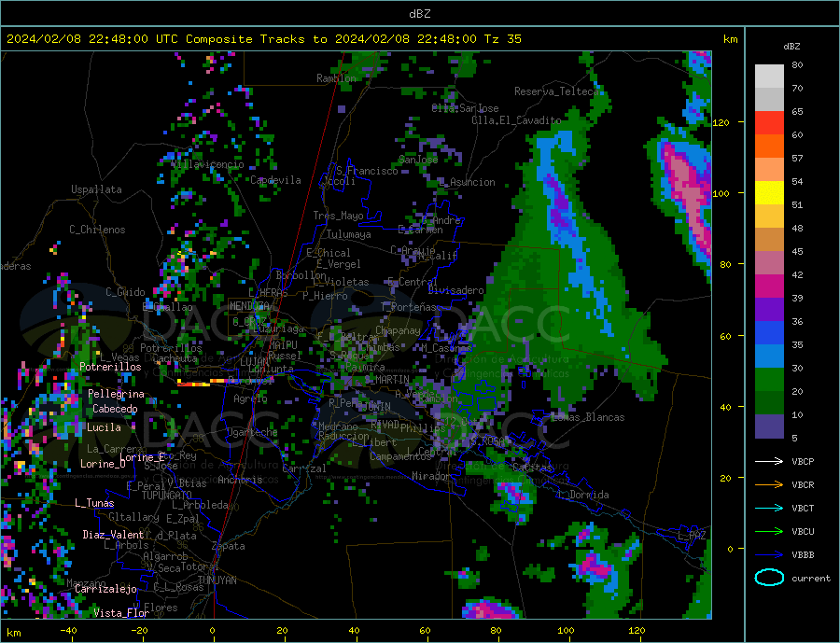Select the L_Violetas map label
The image size is (840, 643).
point(341,282)
